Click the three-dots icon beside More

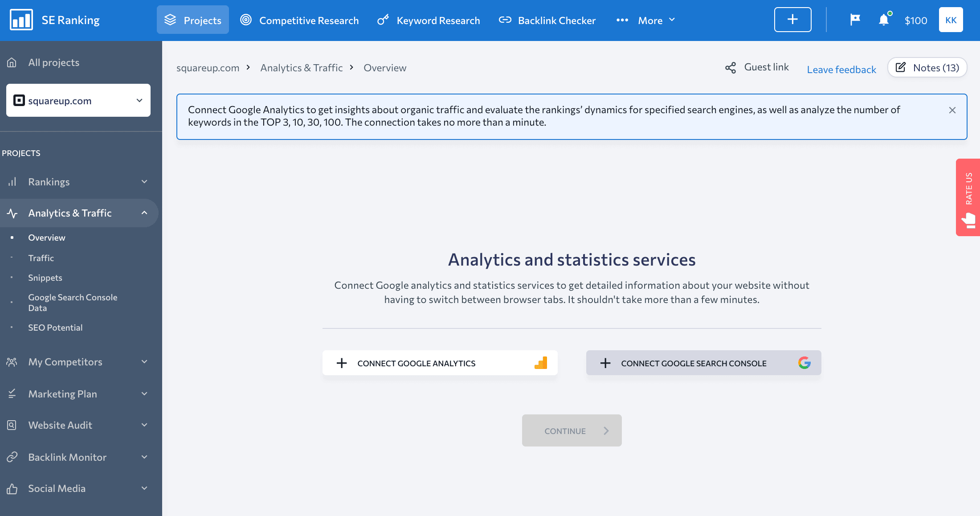pyautogui.click(x=622, y=20)
